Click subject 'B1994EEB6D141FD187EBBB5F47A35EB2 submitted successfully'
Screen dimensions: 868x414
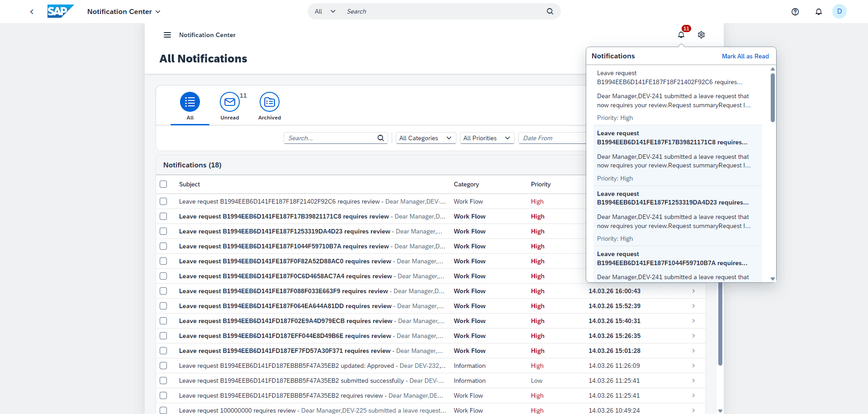point(291,381)
